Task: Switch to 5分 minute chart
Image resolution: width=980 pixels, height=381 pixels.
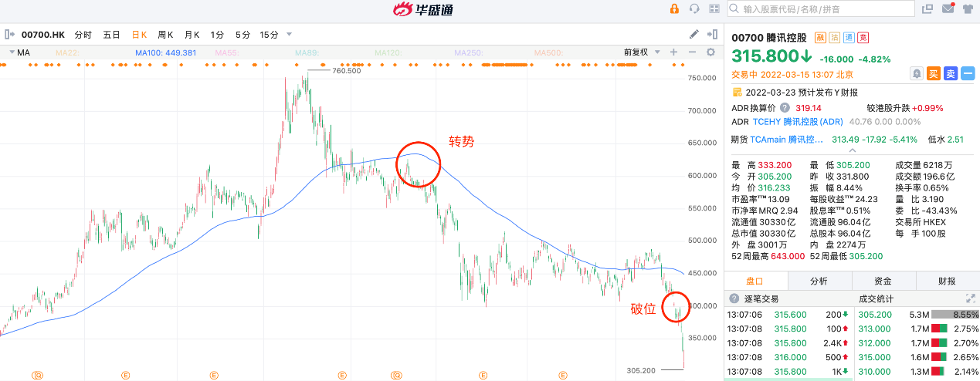Action: [x=242, y=35]
